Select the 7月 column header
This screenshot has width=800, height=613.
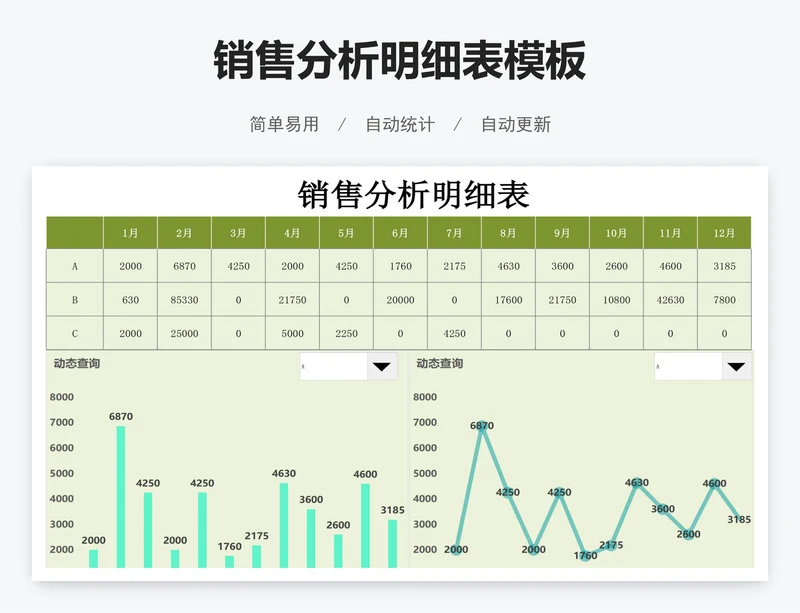point(455,233)
